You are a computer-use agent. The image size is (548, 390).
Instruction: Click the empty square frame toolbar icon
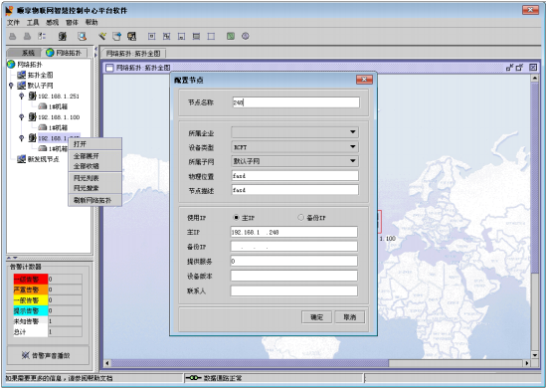pos(211,36)
